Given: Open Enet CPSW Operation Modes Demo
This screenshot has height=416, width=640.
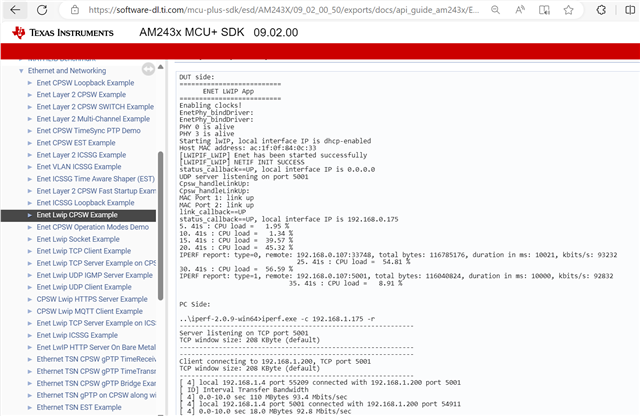Looking at the screenshot, I should (93, 227).
